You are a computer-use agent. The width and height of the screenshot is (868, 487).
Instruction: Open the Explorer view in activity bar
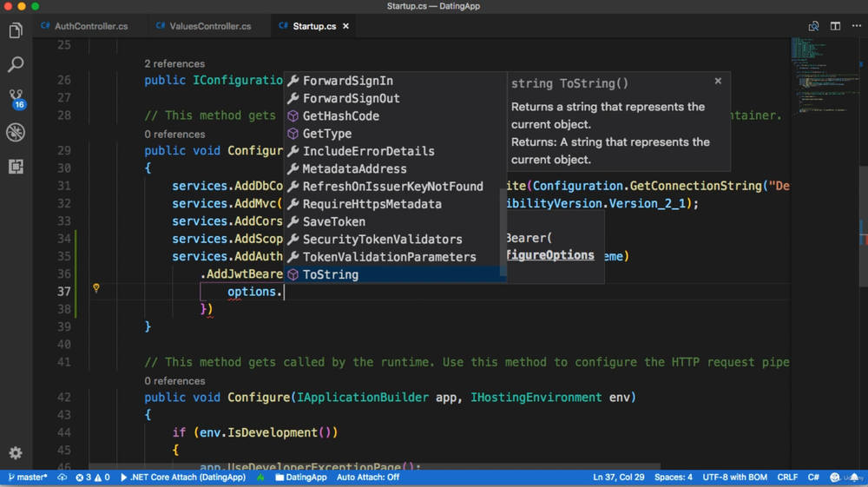point(16,31)
